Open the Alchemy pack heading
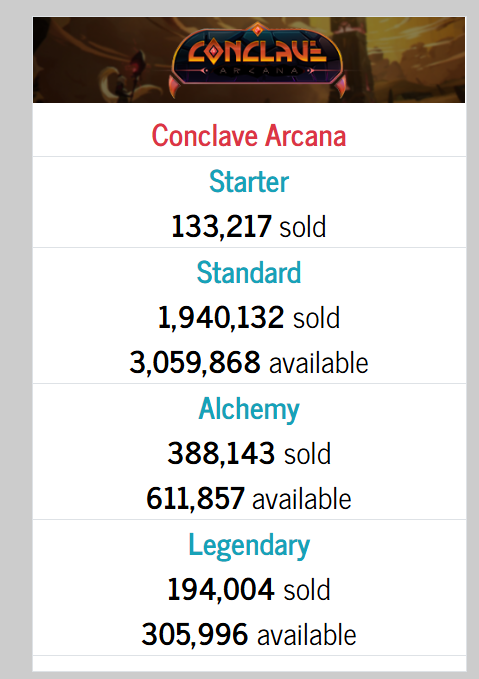This screenshot has width=479, height=679. tap(249, 409)
